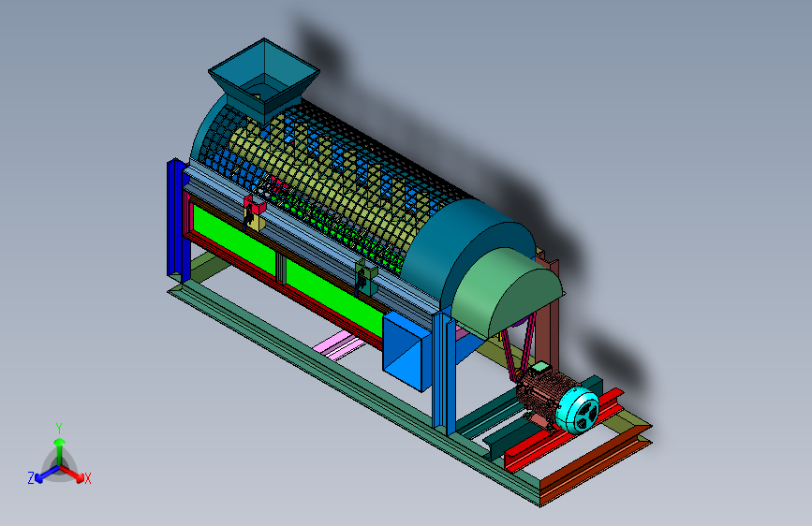
Task: Click the blue Z axis of the triad
Action: (47, 475)
